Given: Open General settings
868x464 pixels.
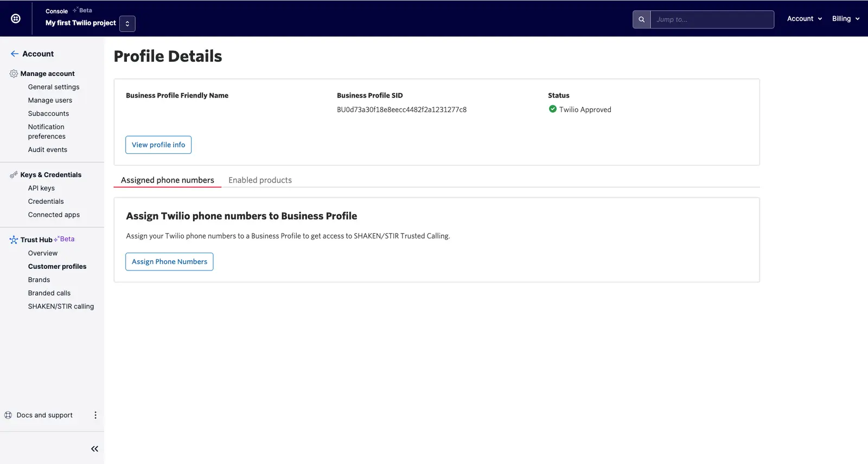Looking at the screenshot, I should [54, 87].
